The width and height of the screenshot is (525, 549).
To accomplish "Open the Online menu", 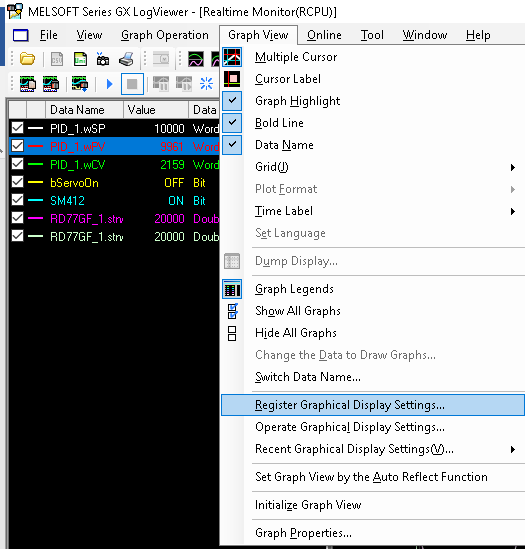I will [324, 35].
